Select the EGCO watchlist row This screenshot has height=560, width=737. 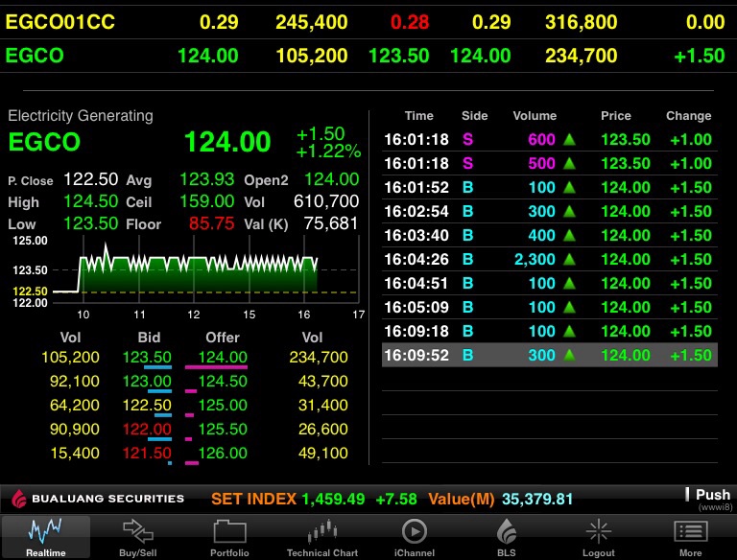368,56
